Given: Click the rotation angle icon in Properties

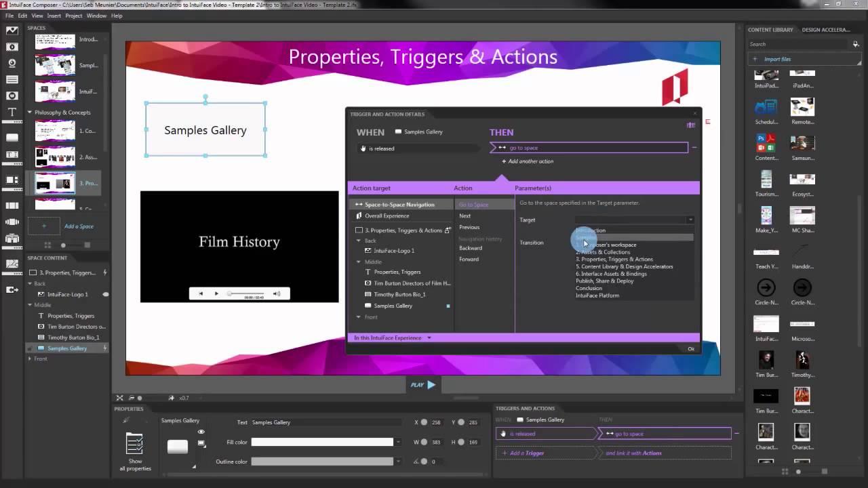Looking at the screenshot, I should (x=416, y=462).
